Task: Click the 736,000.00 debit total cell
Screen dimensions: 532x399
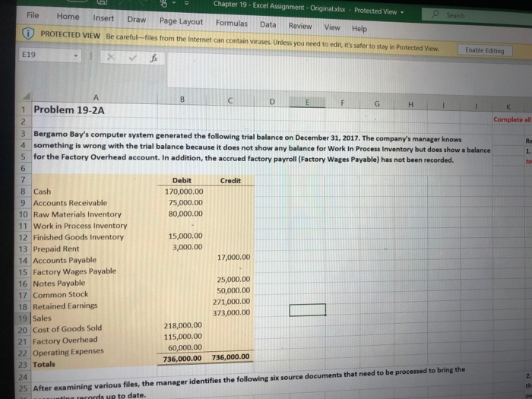Action: click(x=182, y=359)
